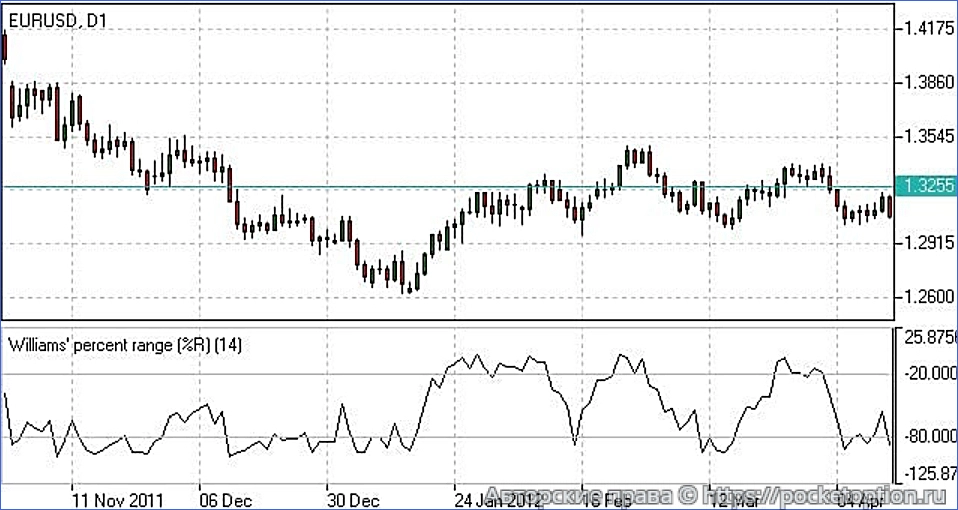Screen dimensions: 958x510
Task: Click the -20.000 indicator level label
Action: tap(929, 373)
